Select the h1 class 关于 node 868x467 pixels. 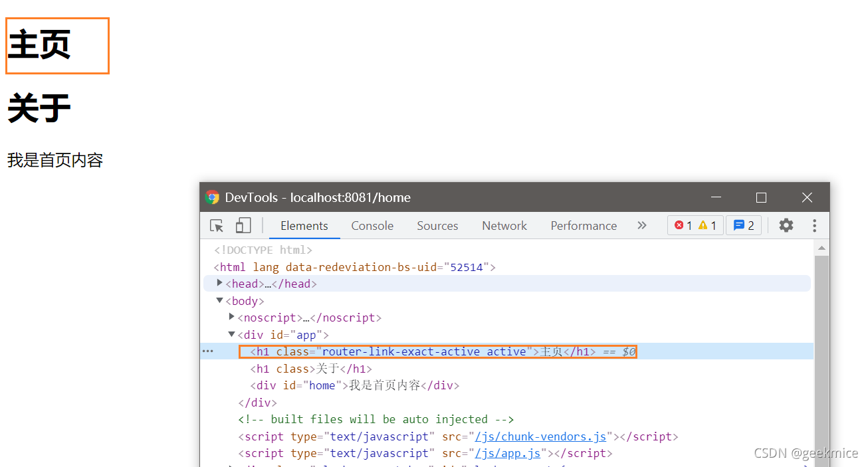tap(311, 368)
